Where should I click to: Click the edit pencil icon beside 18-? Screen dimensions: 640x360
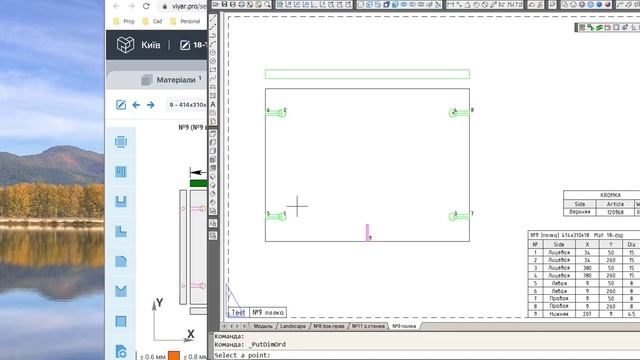[x=185, y=45]
